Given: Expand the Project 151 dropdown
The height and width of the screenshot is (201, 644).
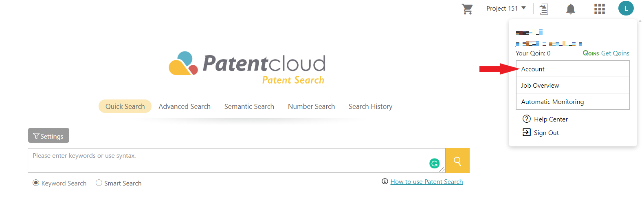Looking at the screenshot, I should [506, 8].
